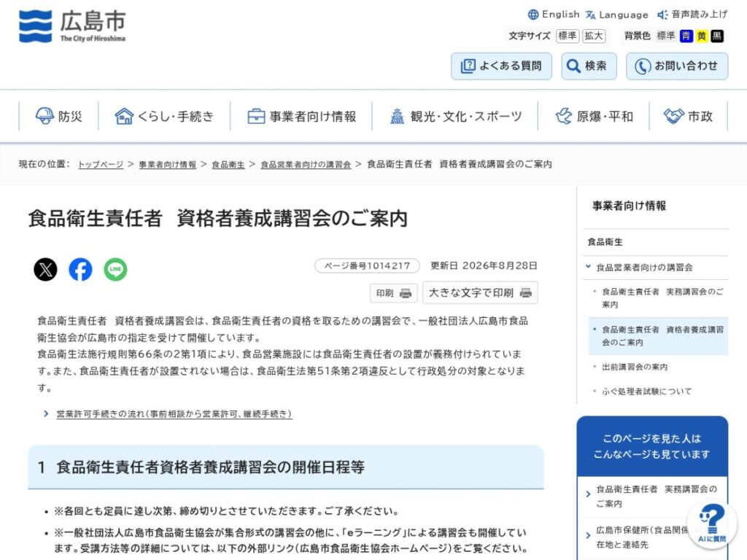Click the 更新日 2026年8月28日 text
The height and width of the screenshot is (560, 747).
tap(484, 265)
